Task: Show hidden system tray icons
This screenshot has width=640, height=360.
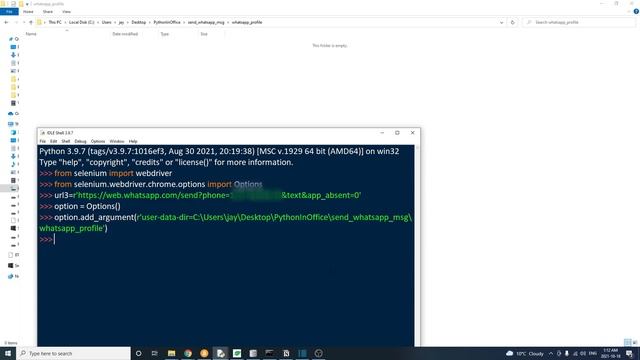Action: (x=551, y=353)
